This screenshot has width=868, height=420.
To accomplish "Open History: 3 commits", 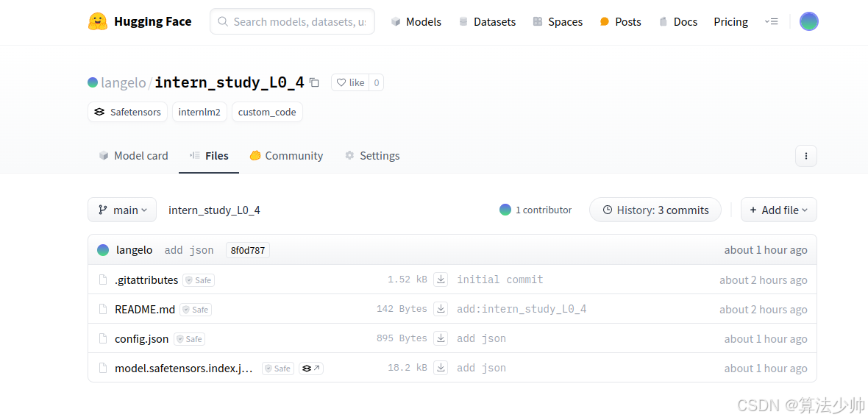I will (x=655, y=210).
